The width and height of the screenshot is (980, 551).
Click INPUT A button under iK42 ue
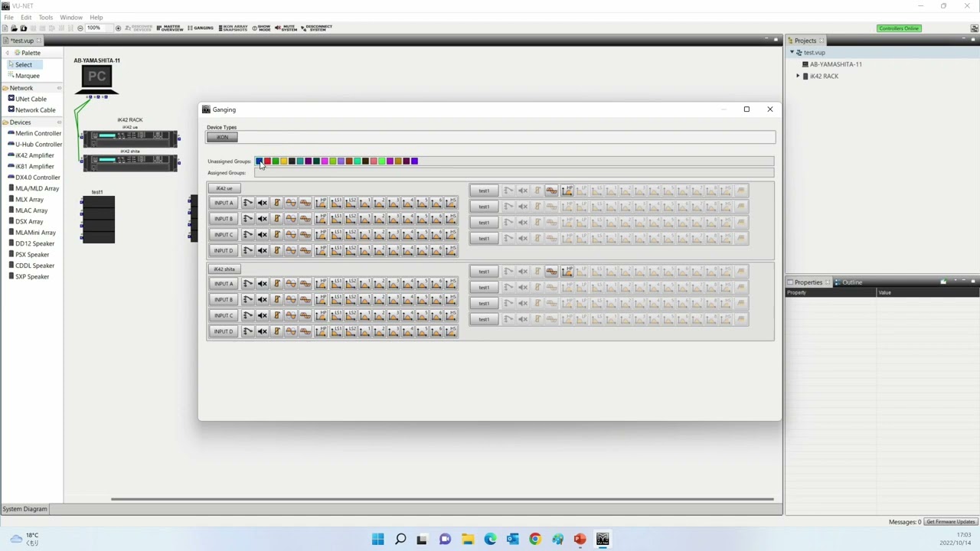point(224,203)
